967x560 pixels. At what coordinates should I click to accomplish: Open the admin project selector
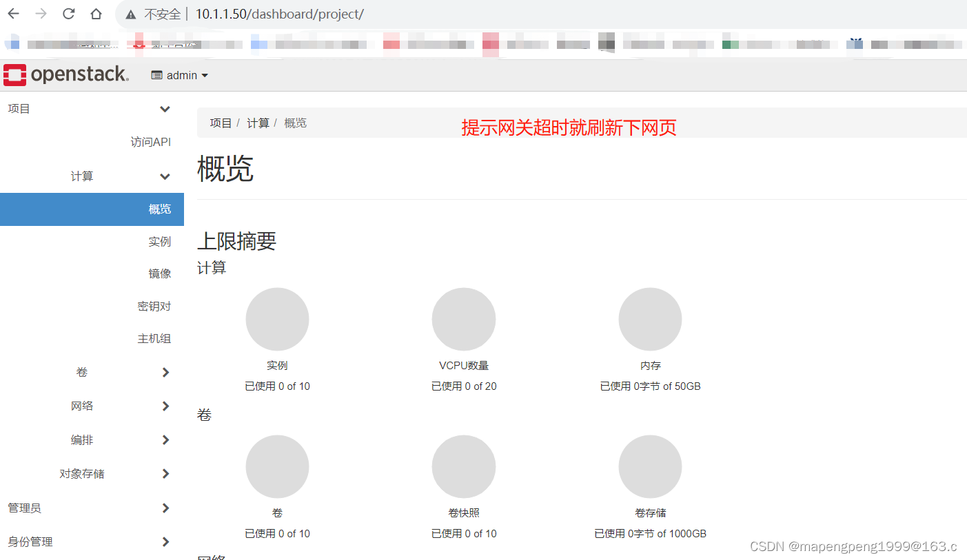179,75
